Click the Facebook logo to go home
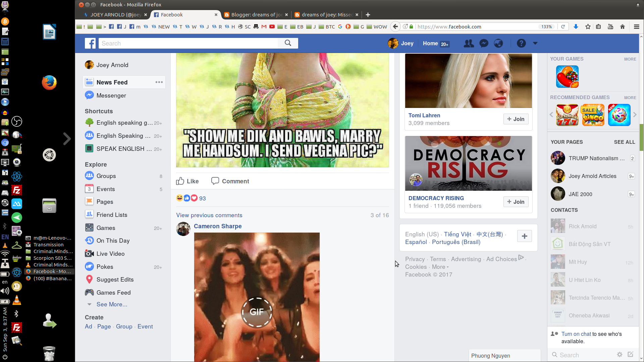The height and width of the screenshot is (362, 644). [x=90, y=43]
